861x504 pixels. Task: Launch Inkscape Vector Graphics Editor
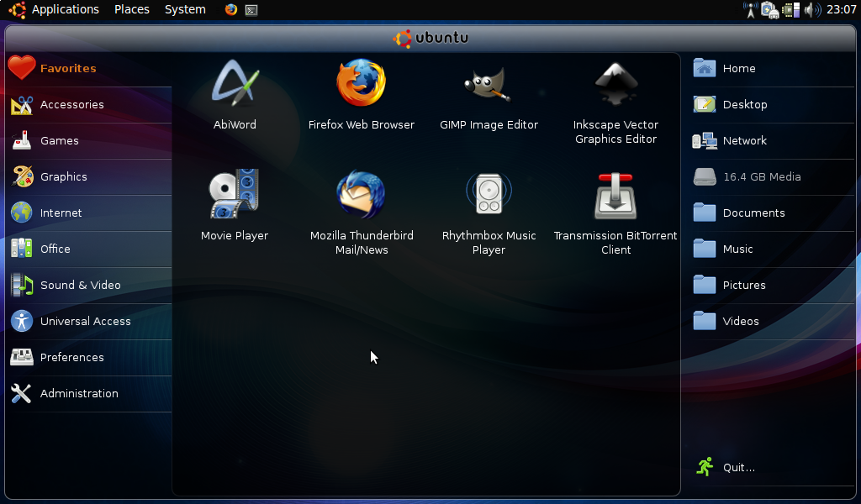[615, 102]
